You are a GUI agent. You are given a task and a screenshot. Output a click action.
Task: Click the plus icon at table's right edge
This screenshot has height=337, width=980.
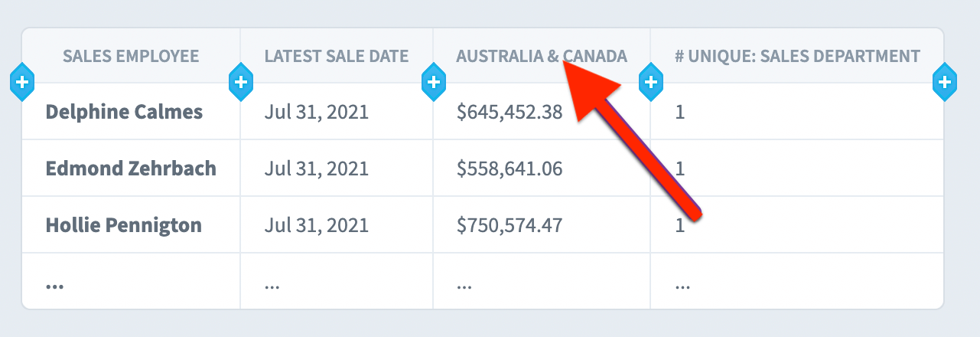click(945, 81)
